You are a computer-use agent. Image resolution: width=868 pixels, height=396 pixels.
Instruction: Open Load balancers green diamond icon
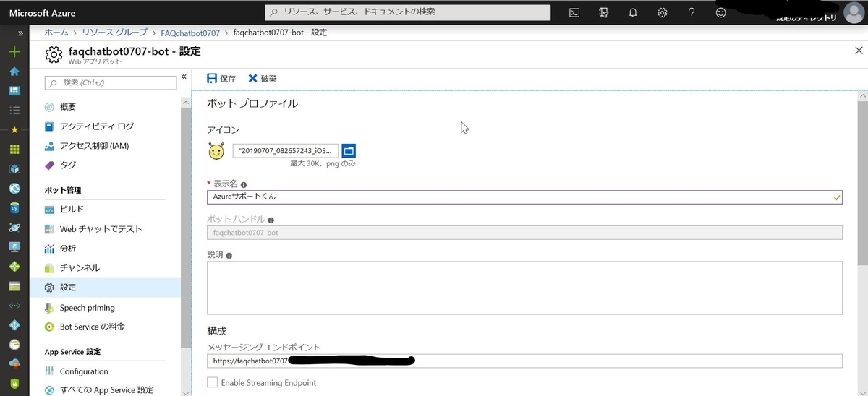(14, 266)
